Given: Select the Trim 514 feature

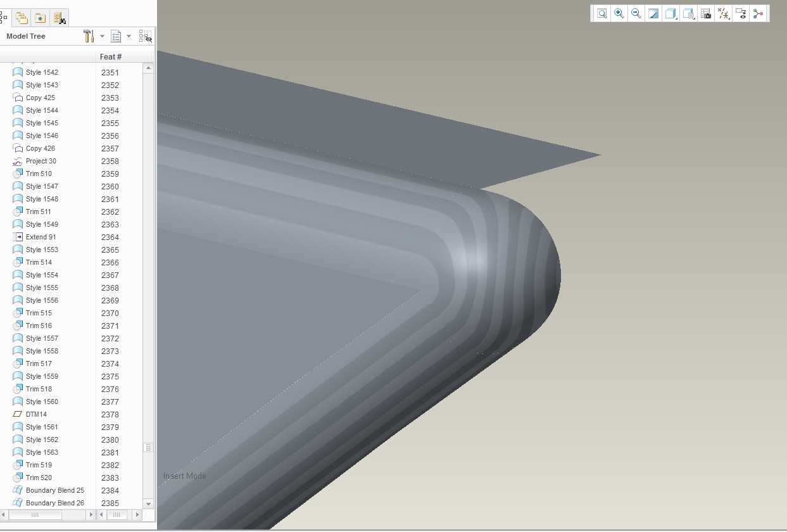Looking at the screenshot, I should pos(39,262).
